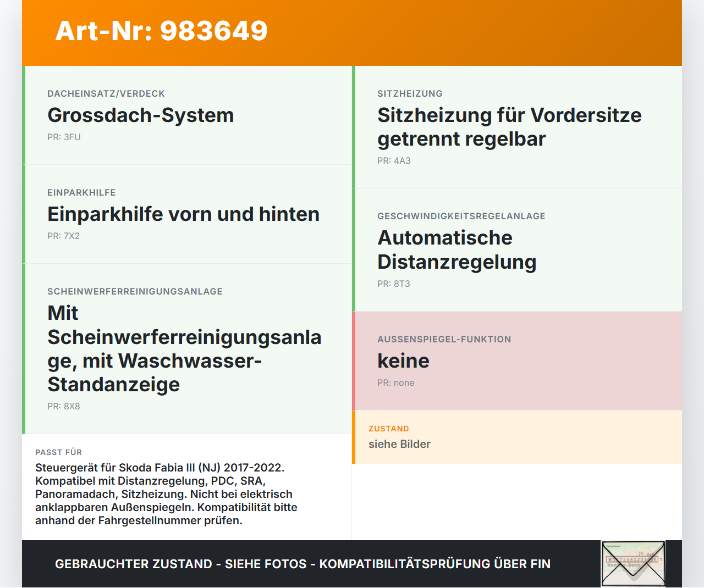This screenshot has width=704, height=588.
Task: Click the PR: 8X8 code
Action: pyautogui.click(x=63, y=407)
